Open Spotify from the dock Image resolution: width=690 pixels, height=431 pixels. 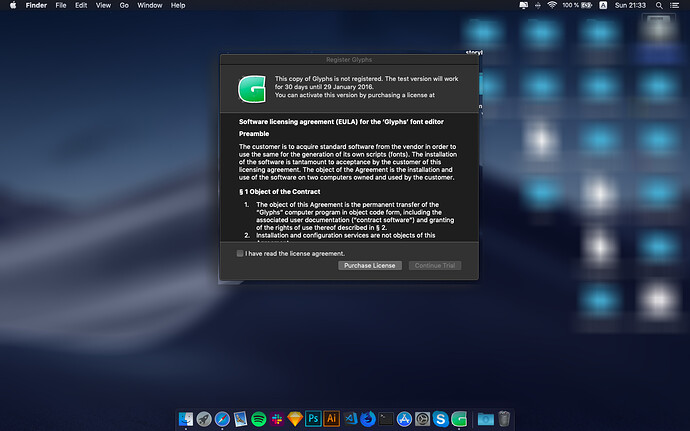(259, 419)
